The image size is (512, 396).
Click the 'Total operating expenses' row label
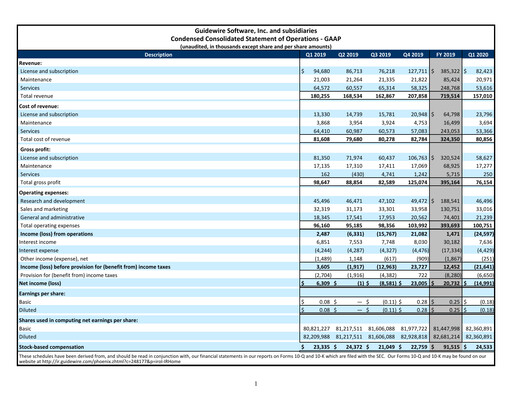tap(50, 226)
